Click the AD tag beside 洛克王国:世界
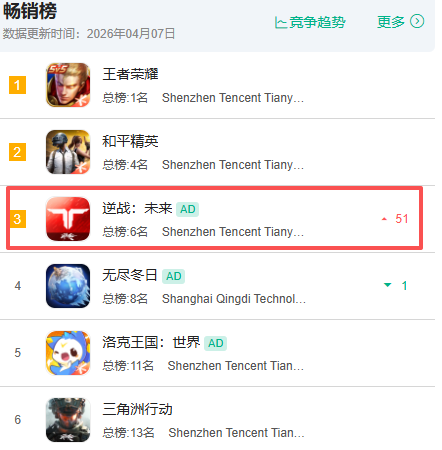This screenshot has width=442, height=450. click(x=215, y=343)
